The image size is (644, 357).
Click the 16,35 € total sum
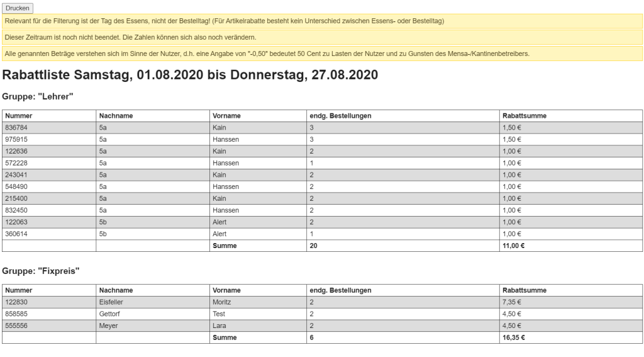pos(513,337)
